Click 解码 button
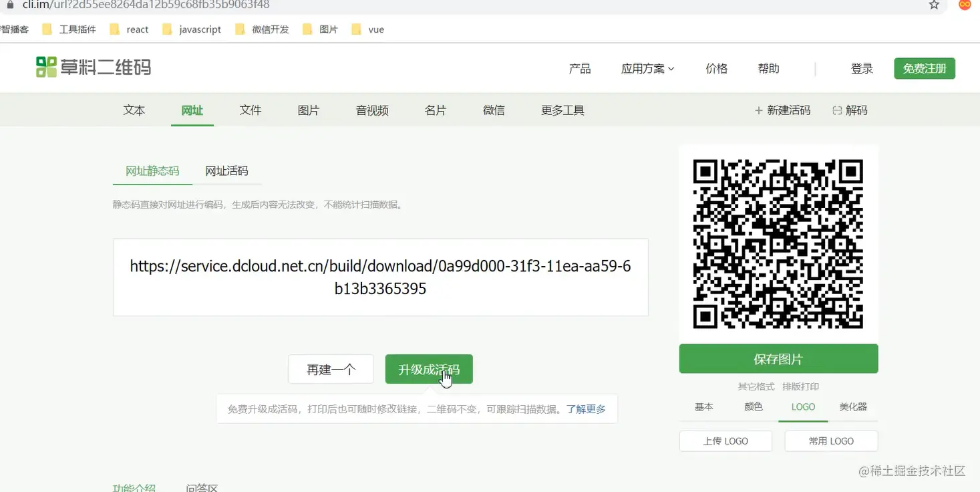The width and height of the screenshot is (980, 492). pos(850,110)
